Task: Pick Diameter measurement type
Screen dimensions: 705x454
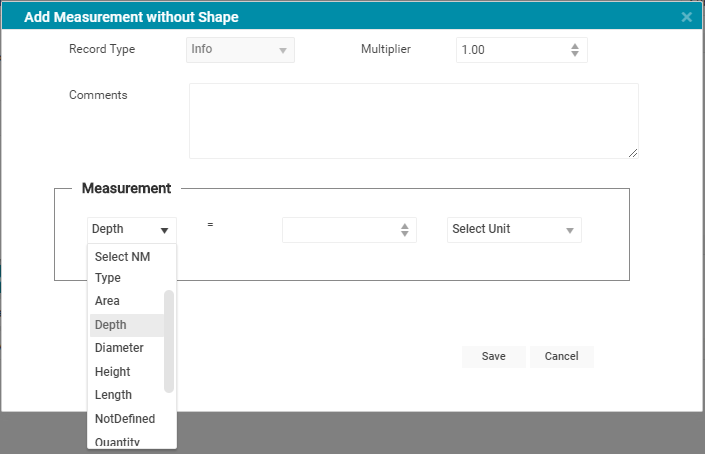Action: 119,348
